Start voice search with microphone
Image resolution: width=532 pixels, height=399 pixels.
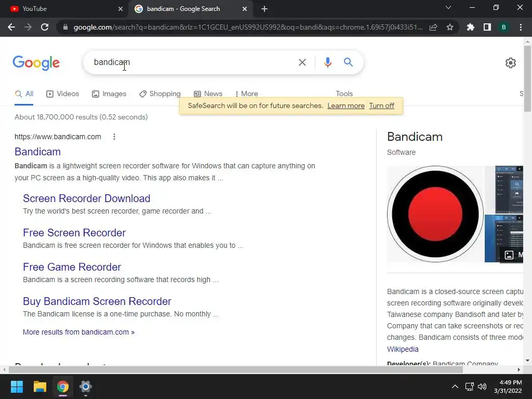[327, 62]
